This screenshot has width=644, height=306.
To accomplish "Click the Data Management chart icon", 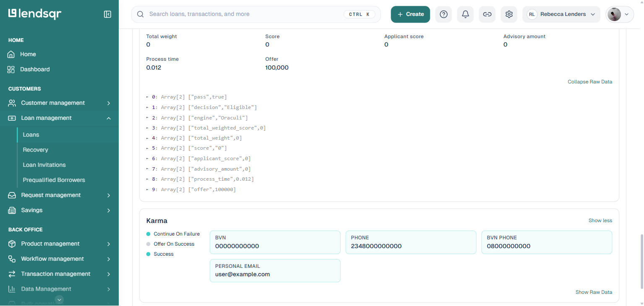I will point(12,289).
